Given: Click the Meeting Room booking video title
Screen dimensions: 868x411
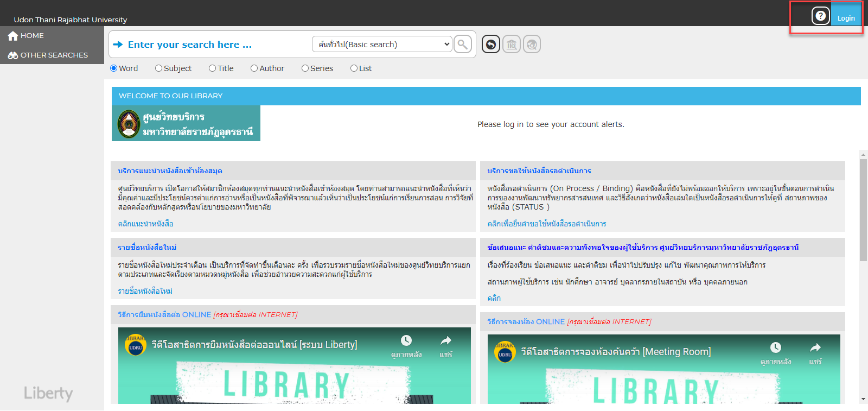Looking at the screenshot, I should 616,352.
